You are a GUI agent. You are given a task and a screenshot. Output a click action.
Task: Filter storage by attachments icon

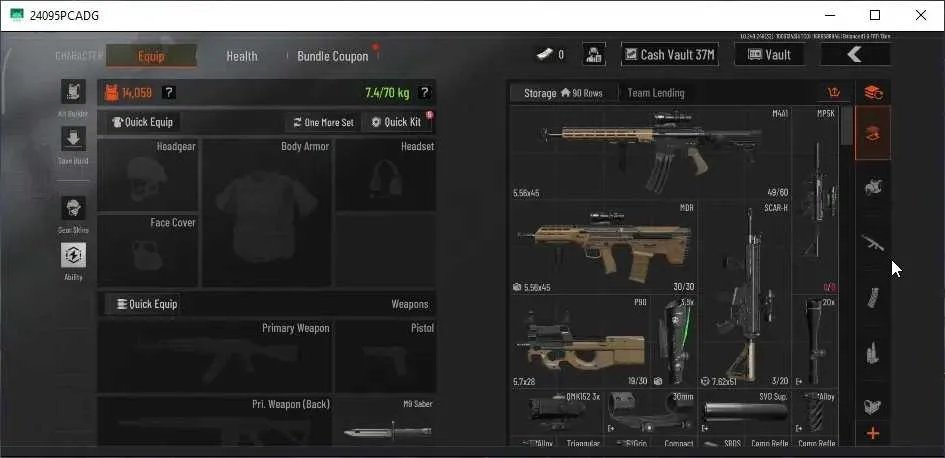pos(873,407)
